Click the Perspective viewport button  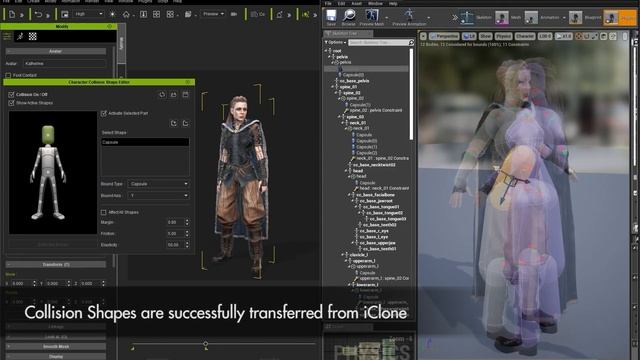pos(444,36)
